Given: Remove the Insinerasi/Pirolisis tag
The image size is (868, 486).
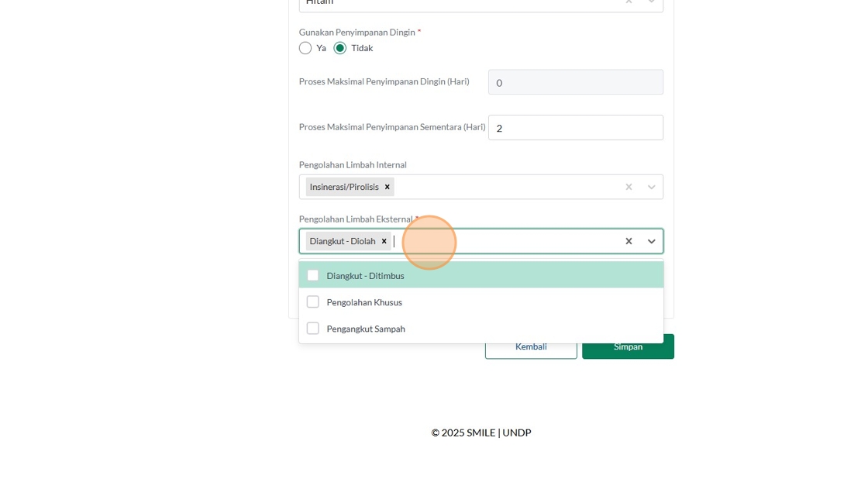Looking at the screenshot, I should click(x=387, y=187).
